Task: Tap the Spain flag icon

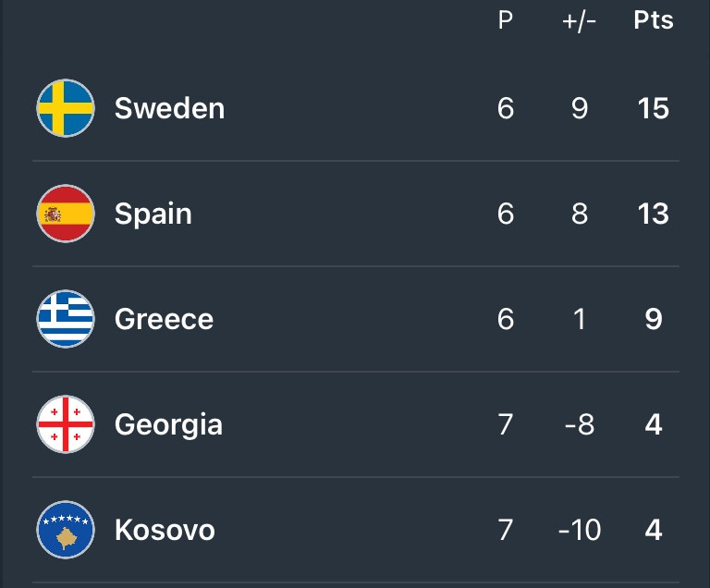Action: click(x=66, y=214)
